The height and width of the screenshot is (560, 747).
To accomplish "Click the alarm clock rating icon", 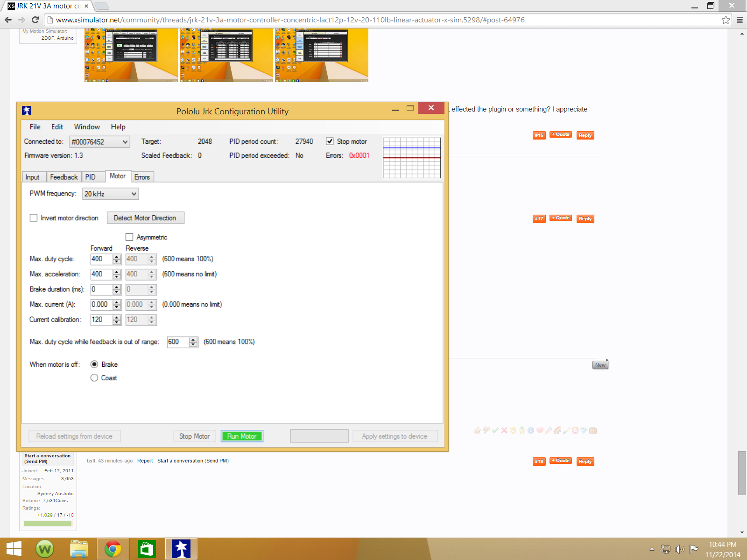I will (x=575, y=430).
